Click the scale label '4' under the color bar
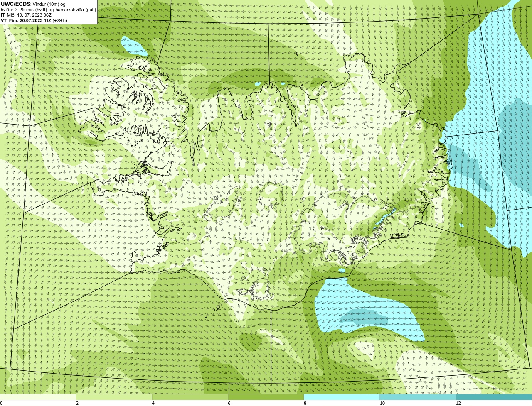 point(153,403)
